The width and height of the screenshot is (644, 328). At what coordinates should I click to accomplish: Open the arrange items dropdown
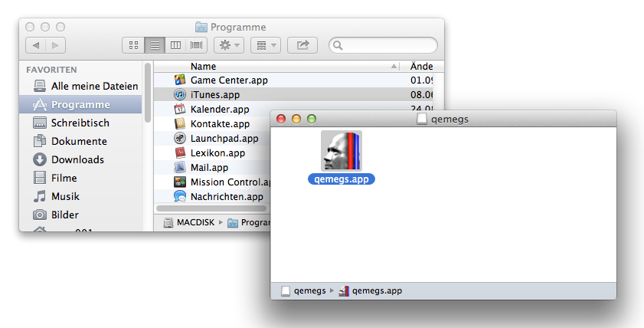[265, 45]
